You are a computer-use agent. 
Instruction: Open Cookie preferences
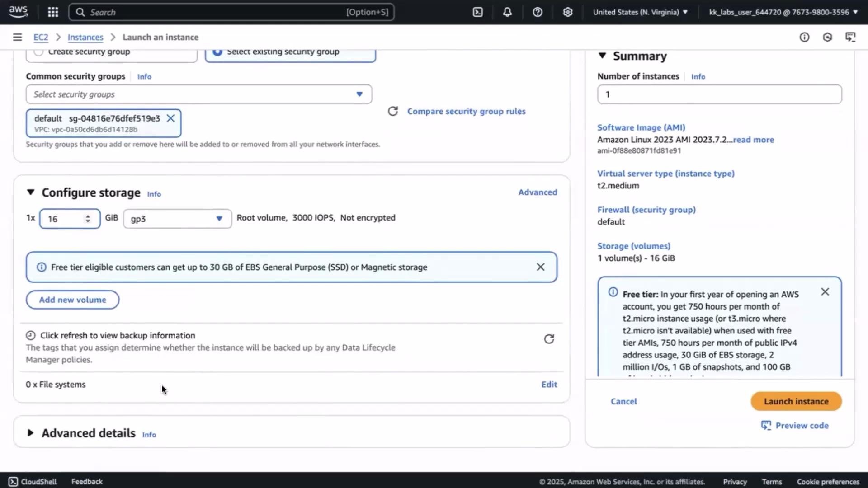point(828,482)
